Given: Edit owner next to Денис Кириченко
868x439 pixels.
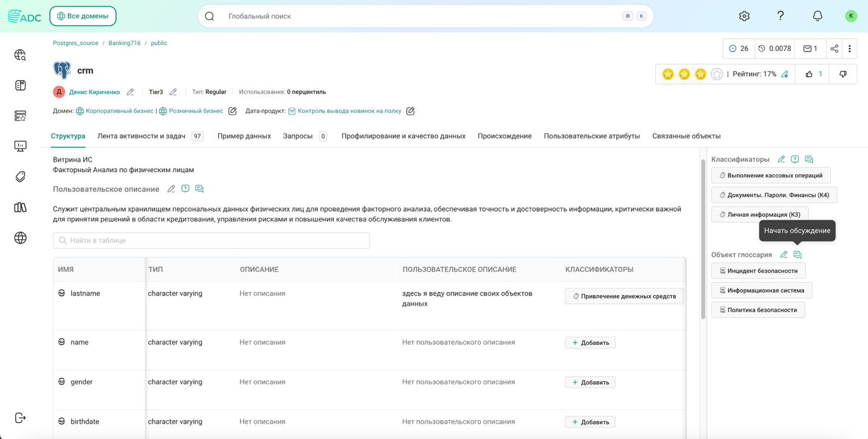Looking at the screenshot, I should [130, 92].
